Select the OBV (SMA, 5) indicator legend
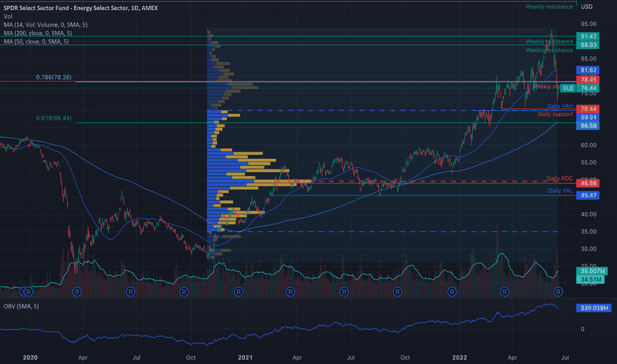The image size is (617, 364). point(21,306)
